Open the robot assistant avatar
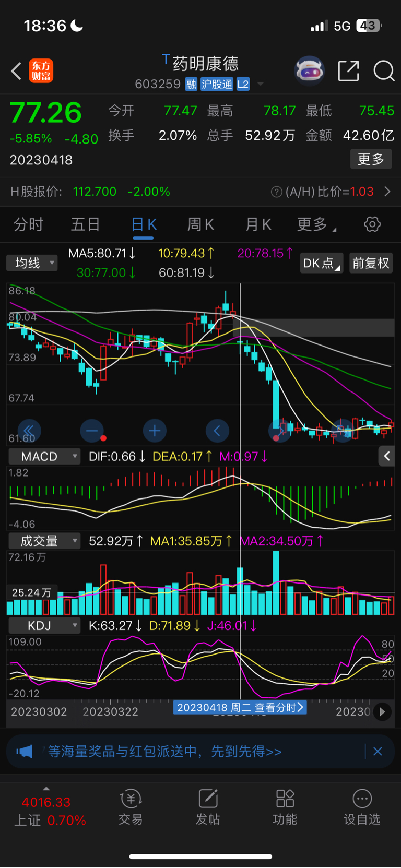This screenshot has height=868, width=401. pos(310,70)
